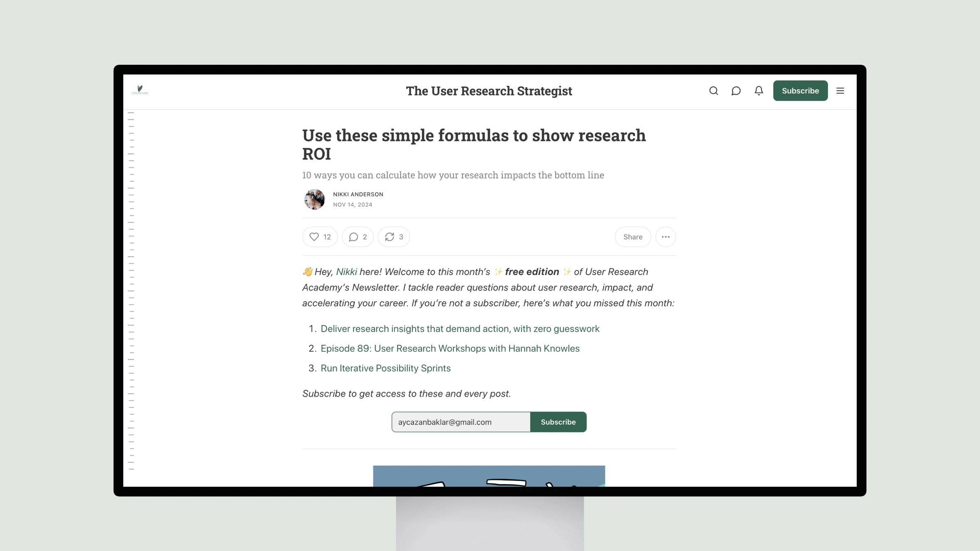Like the post with heart icon

pyautogui.click(x=320, y=237)
